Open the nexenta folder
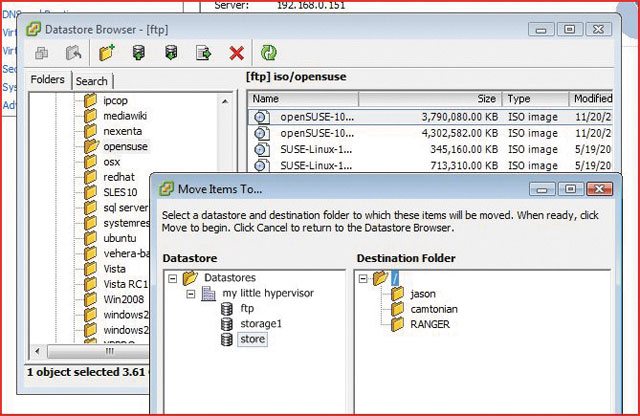Image resolution: width=640 pixels, height=416 pixels. coord(122,131)
